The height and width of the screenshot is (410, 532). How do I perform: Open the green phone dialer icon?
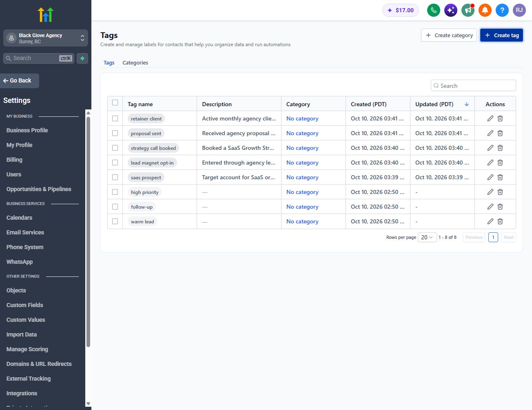(x=434, y=10)
